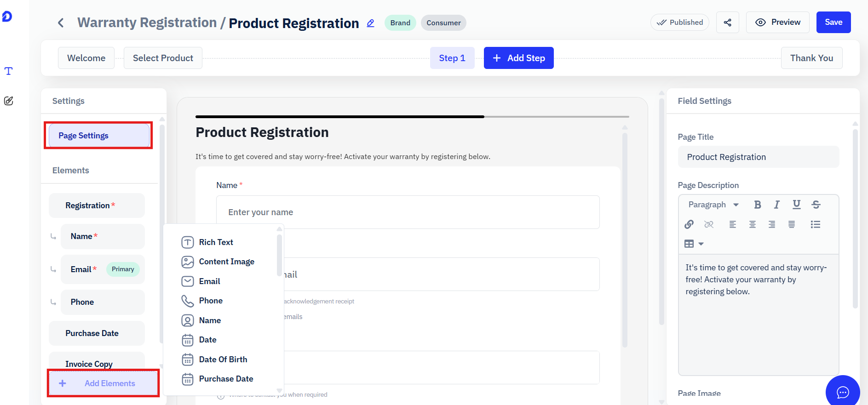Insert link using the chain icon
The width and height of the screenshot is (868, 405).
pos(689,224)
